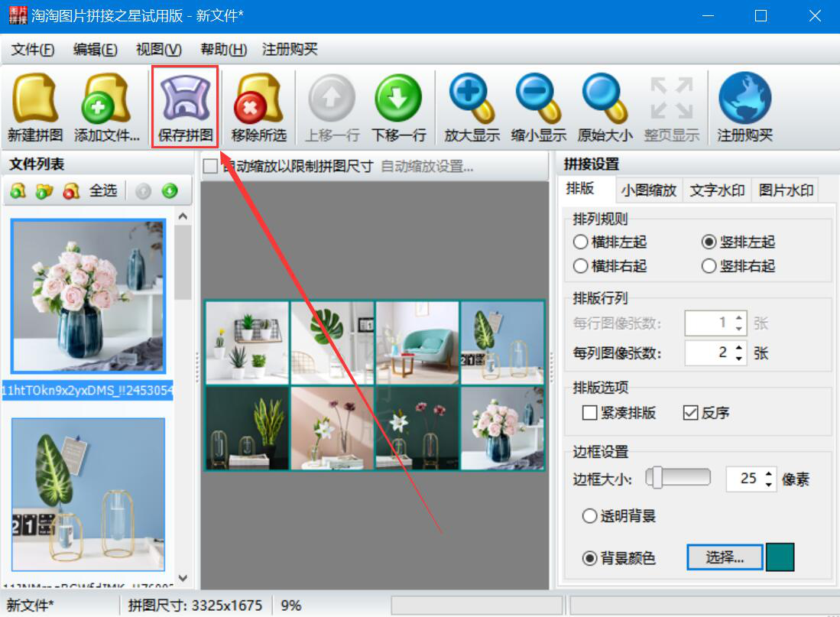Click the up arrow of 每行图像张数
The width and height of the screenshot is (840, 617).
pyautogui.click(x=739, y=317)
